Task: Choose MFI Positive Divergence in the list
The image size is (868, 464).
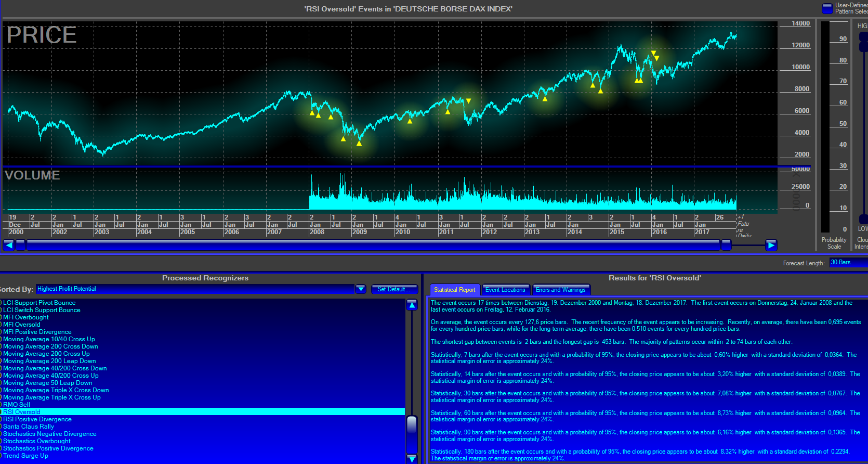Action: [37, 332]
